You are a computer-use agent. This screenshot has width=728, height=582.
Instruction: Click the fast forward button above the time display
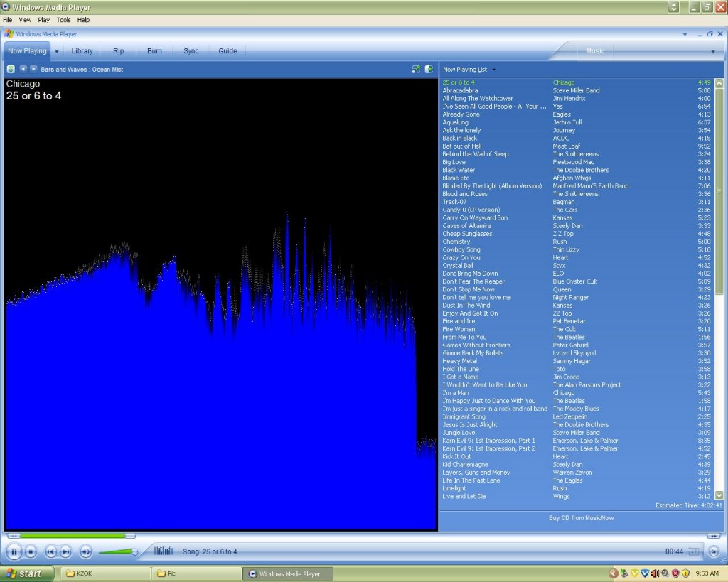713,536
